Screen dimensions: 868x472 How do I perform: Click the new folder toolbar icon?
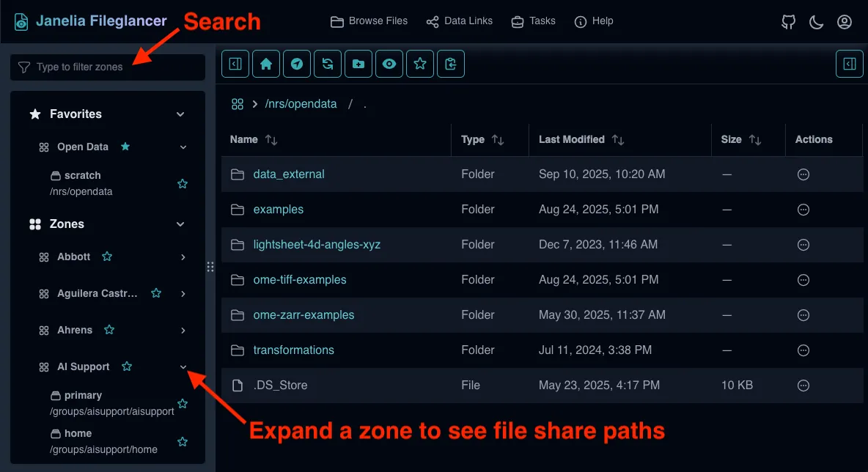[358, 64]
